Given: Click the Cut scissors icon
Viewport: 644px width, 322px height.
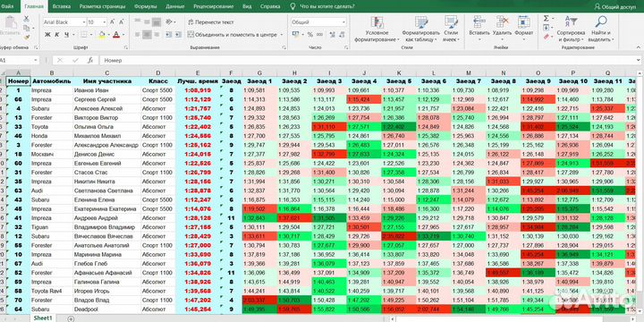Looking at the screenshot, I should 26,19.
